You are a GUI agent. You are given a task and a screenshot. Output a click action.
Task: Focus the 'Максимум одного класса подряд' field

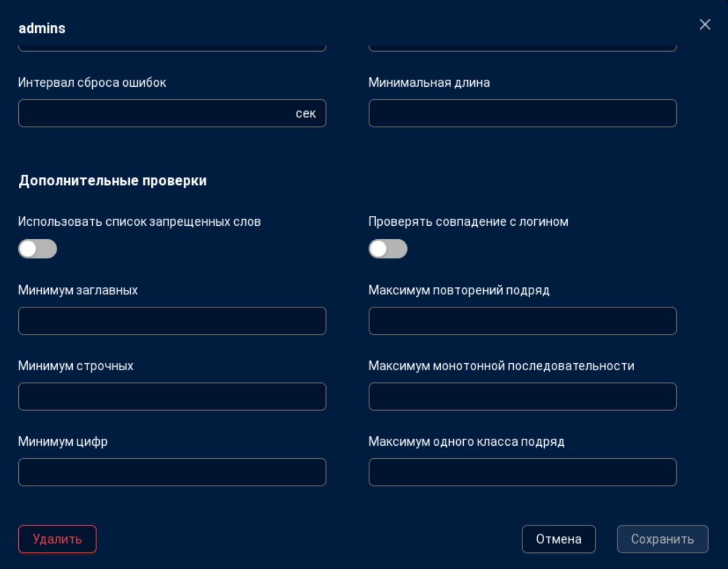(x=522, y=472)
